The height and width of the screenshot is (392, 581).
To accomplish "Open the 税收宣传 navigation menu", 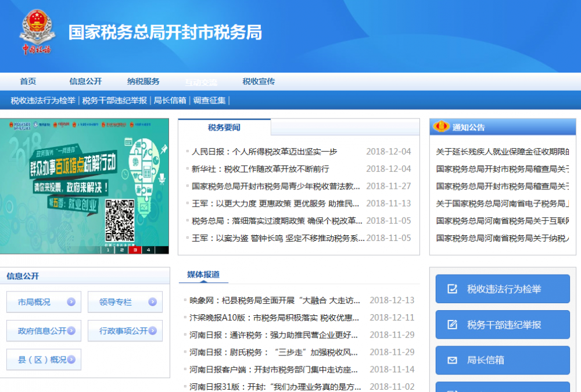I will (257, 81).
